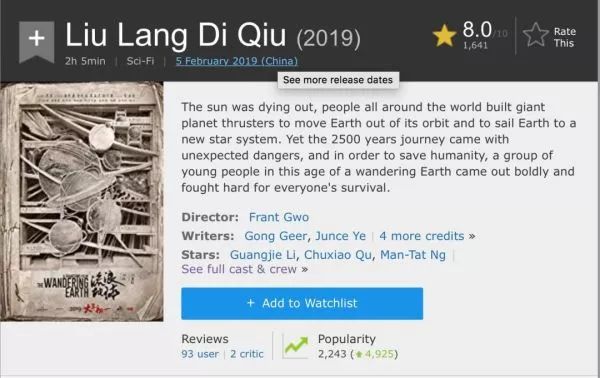Image resolution: width=600 pixels, height=378 pixels.
Task: Click the Sci-Fi genre link
Action: click(140, 61)
